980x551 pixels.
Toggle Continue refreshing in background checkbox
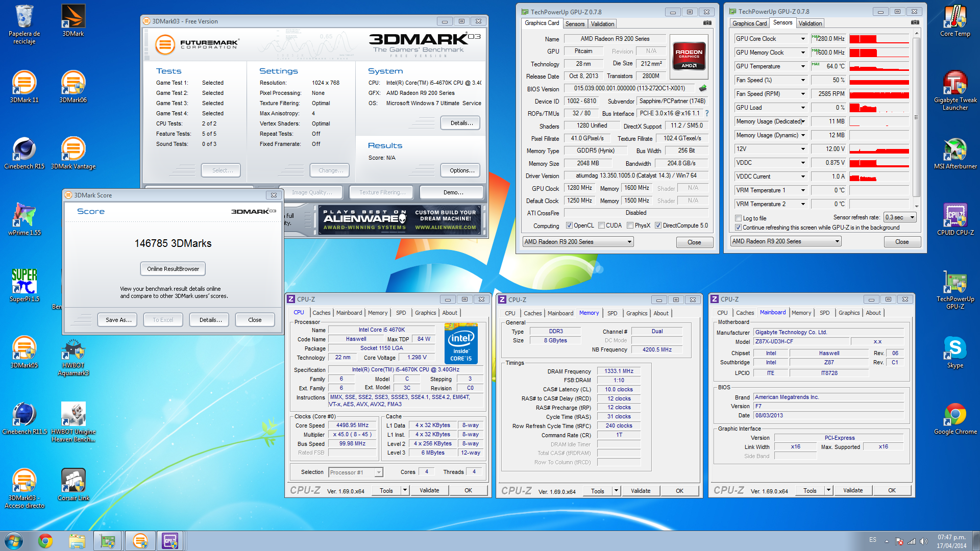(x=738, y=228)
